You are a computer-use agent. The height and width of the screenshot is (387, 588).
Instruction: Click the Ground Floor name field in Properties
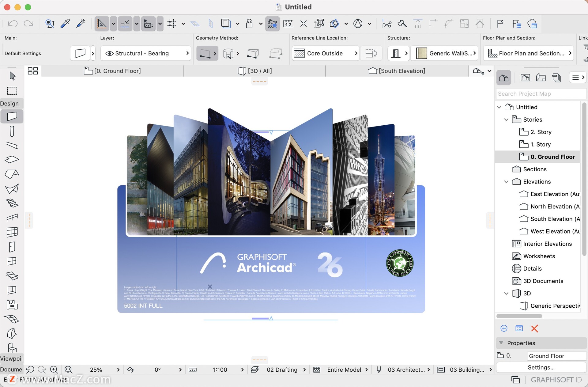pos(556,356)
